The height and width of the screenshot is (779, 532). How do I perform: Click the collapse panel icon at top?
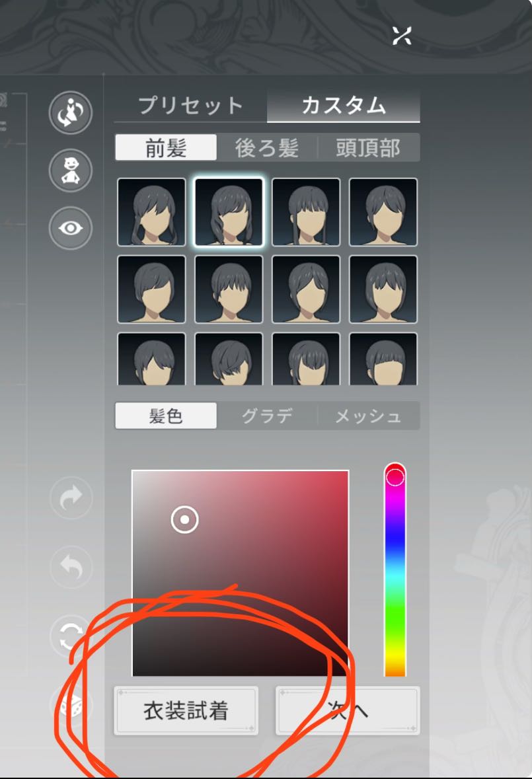401,36
